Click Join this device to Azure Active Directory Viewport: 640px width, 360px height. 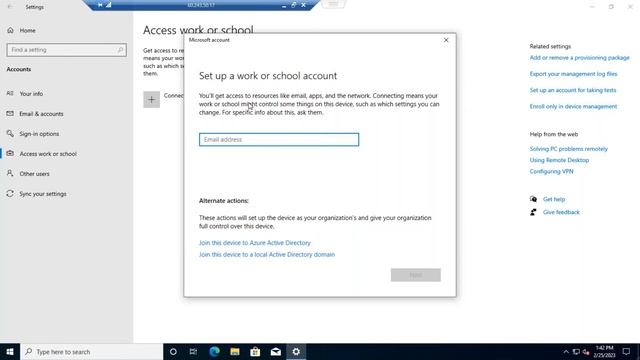pos(255,242)
